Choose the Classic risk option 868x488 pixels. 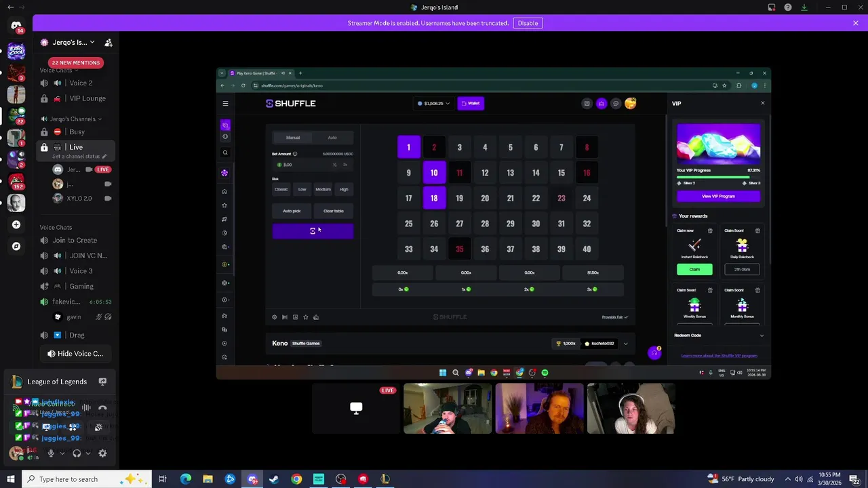point(281,189)
